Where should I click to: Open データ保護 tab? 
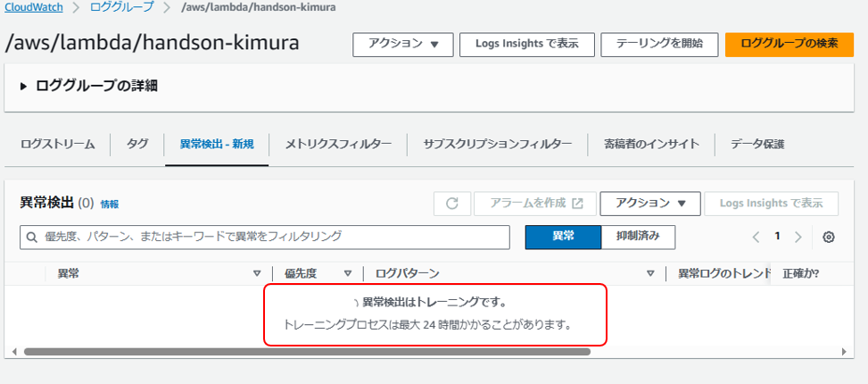[x=757, y=145]
